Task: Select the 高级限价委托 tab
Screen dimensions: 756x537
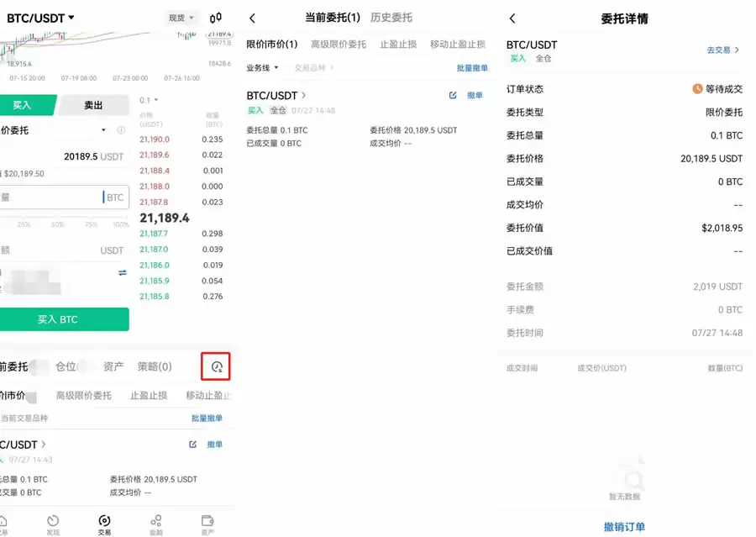Action: pos(339,43)
